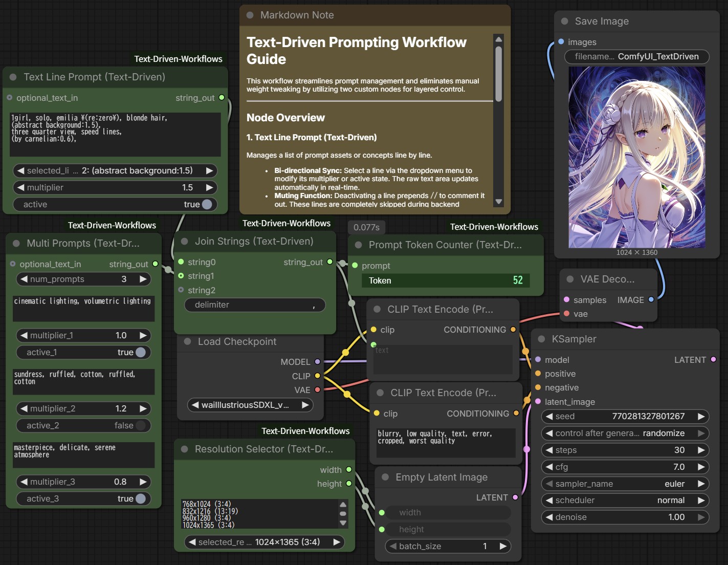
Task: Open the scheduler normal dropdown
Action: coord(625,501)
